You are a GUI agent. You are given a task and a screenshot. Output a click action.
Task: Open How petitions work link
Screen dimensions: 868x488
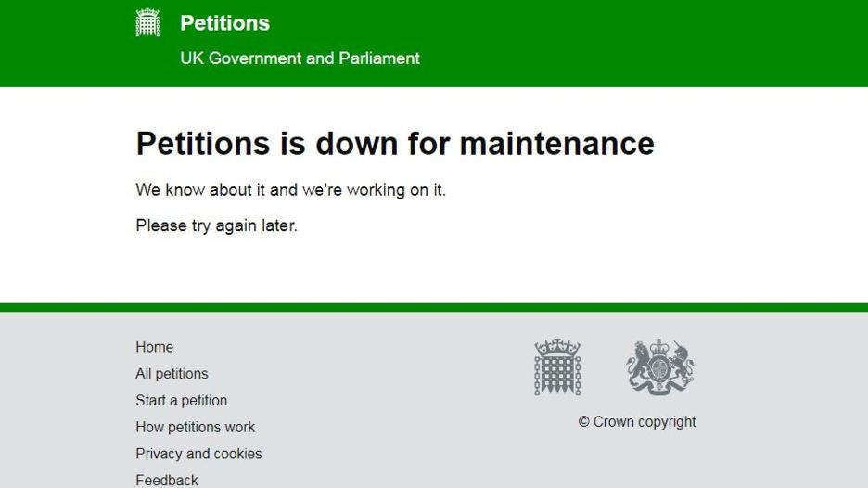(x=196, y=427)
